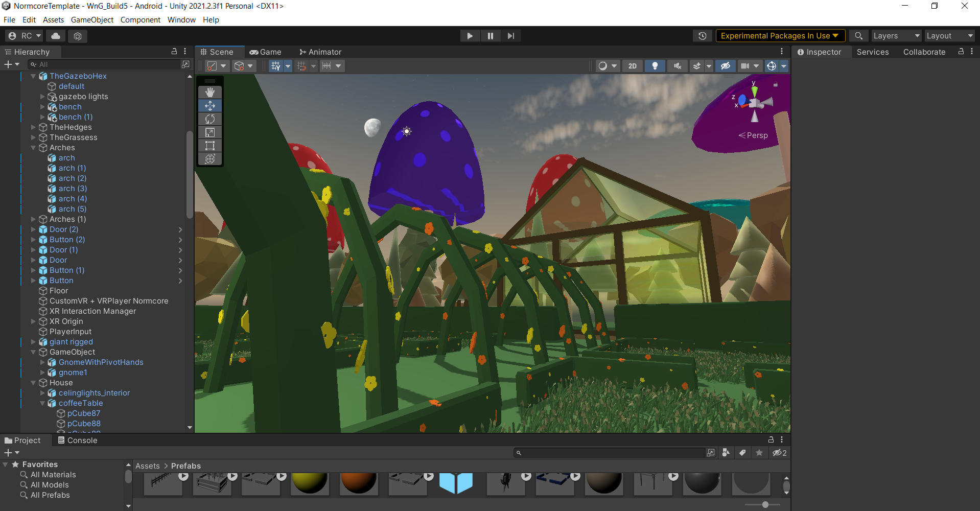Viewport: 980px width, 511px height.
Task: Click Experimental Packages In Use button
Action: [x=780, y=36]
